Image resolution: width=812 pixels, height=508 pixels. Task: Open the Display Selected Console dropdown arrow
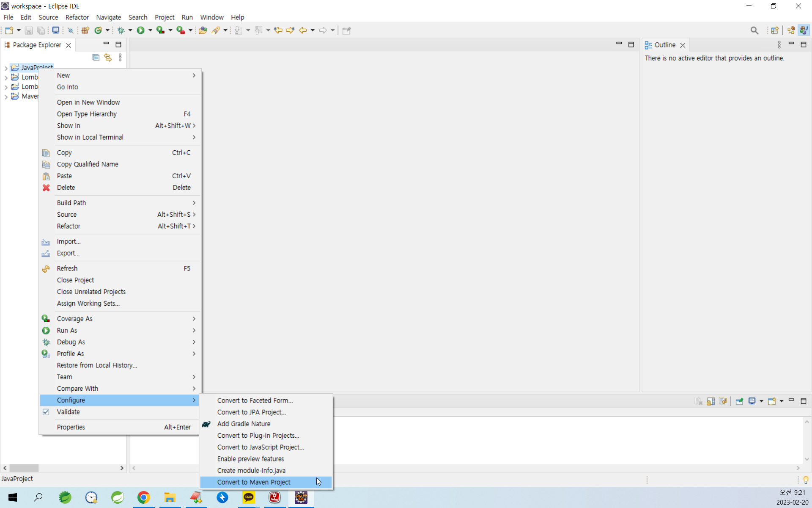pos(761,401)
